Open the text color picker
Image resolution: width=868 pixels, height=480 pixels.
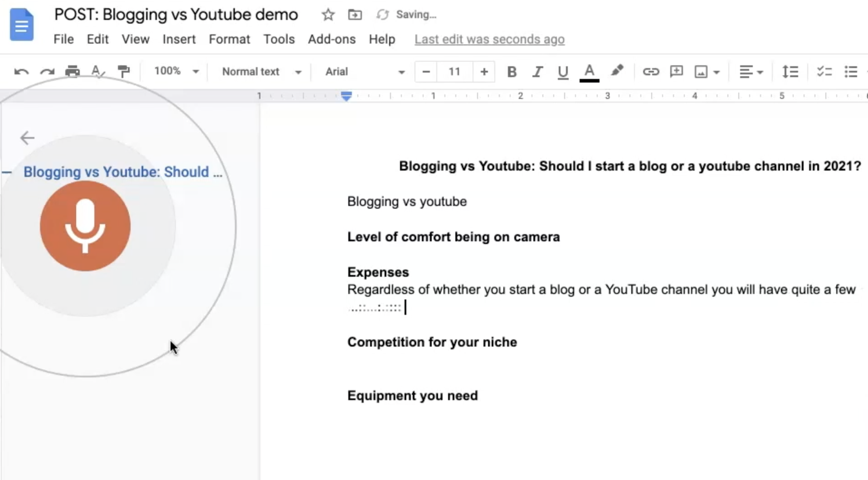589,73
